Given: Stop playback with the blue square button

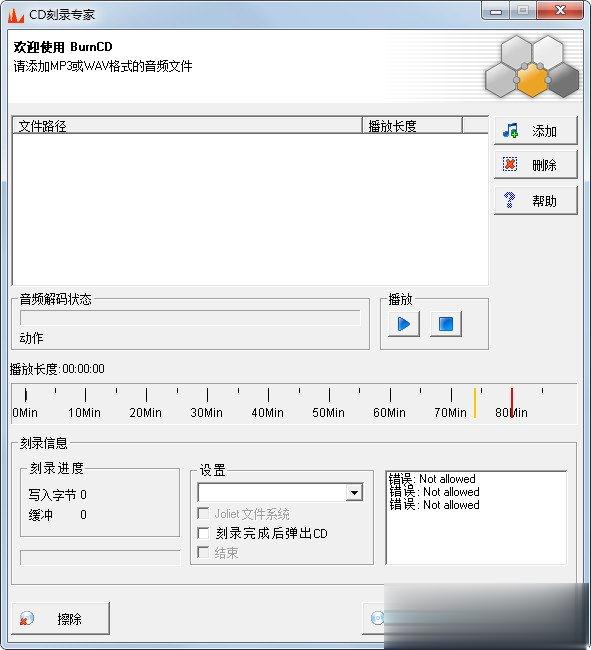Looking at the screenshot, I should tap(446, 324).
